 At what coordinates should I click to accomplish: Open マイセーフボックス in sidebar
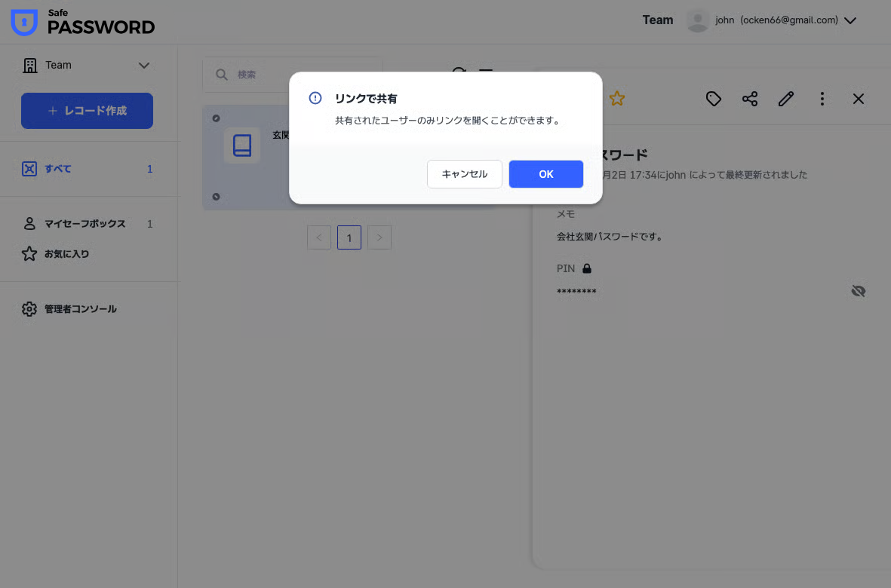coord(84,224)
